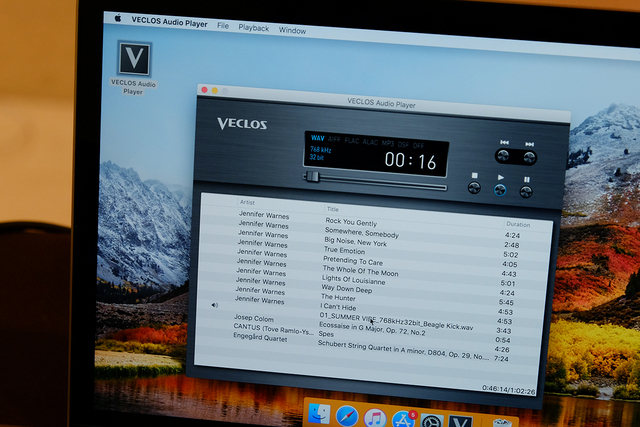Click the 768 kHz sample rate readout

point(320,149)
